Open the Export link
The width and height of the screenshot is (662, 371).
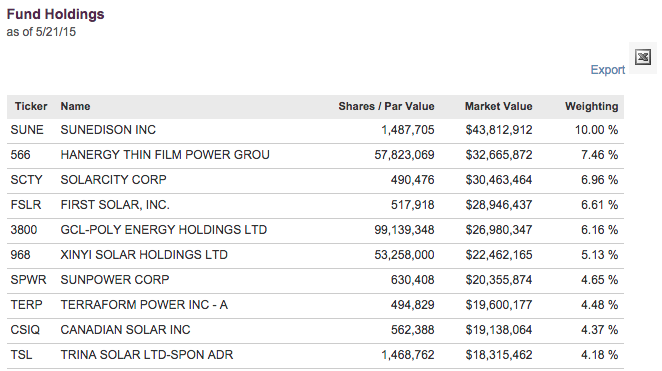click(607, 70)
